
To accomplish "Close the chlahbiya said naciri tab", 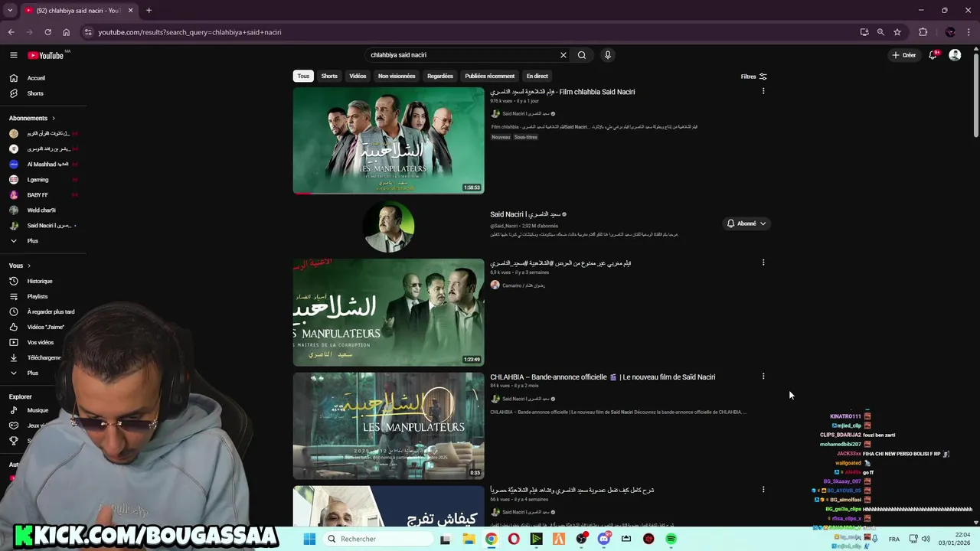I will [x=130, y=10].
